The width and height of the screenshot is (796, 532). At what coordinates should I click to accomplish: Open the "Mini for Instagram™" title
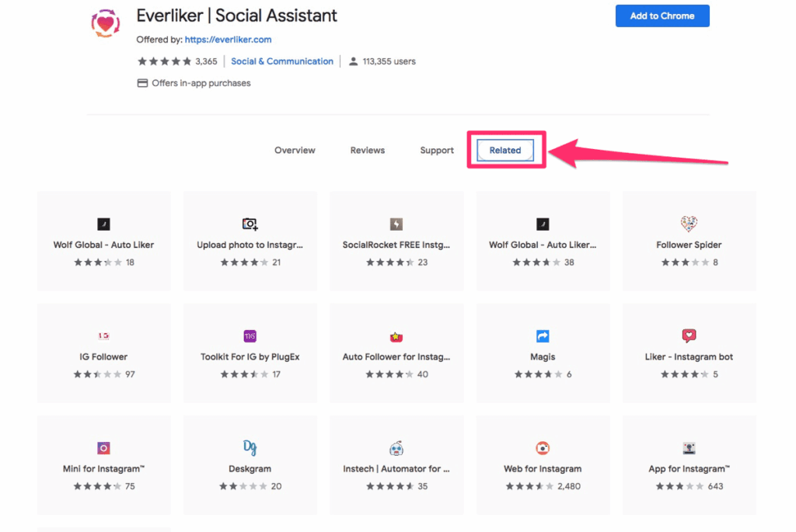pos(103,469)
